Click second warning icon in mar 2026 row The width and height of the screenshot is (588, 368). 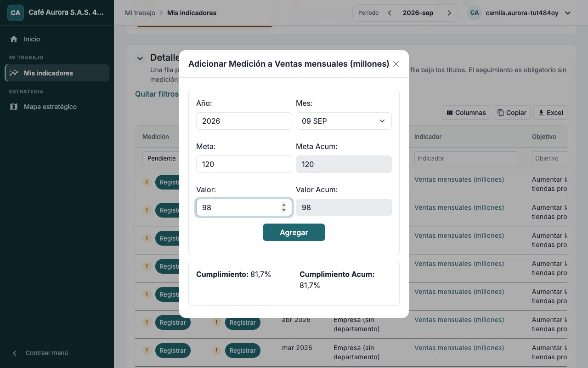(x=216, y=351)
